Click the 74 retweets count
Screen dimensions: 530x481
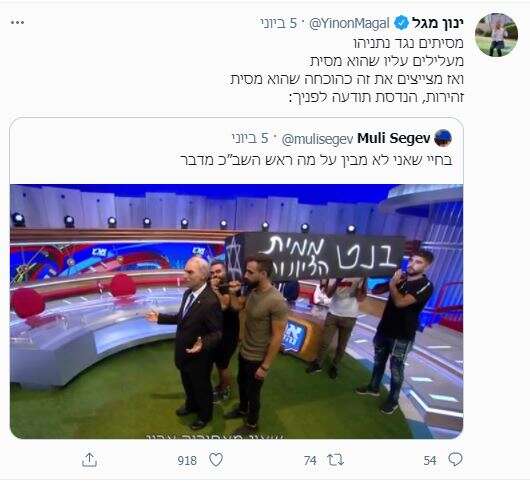pyautogui.click(x=310, y=460)
